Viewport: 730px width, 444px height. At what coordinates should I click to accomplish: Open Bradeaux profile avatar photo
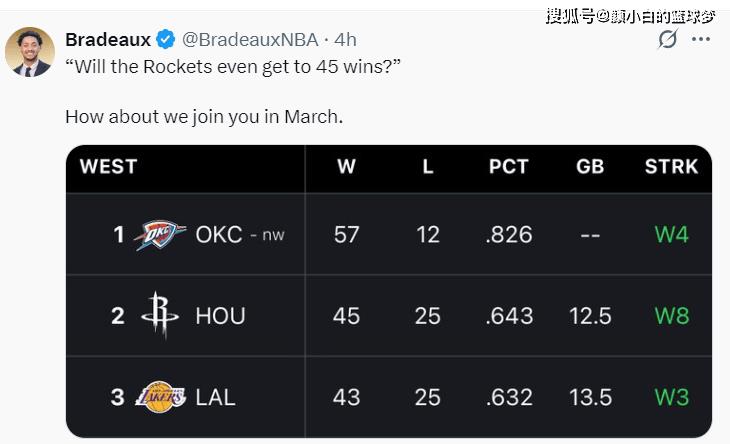(x=30, y=52)
